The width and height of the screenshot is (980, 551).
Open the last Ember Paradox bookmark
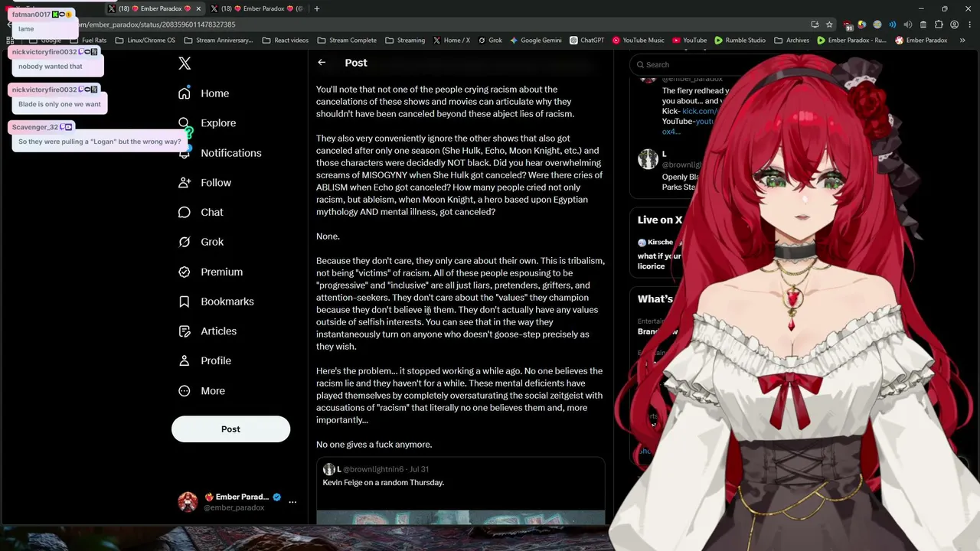click(x=921, y=40)
